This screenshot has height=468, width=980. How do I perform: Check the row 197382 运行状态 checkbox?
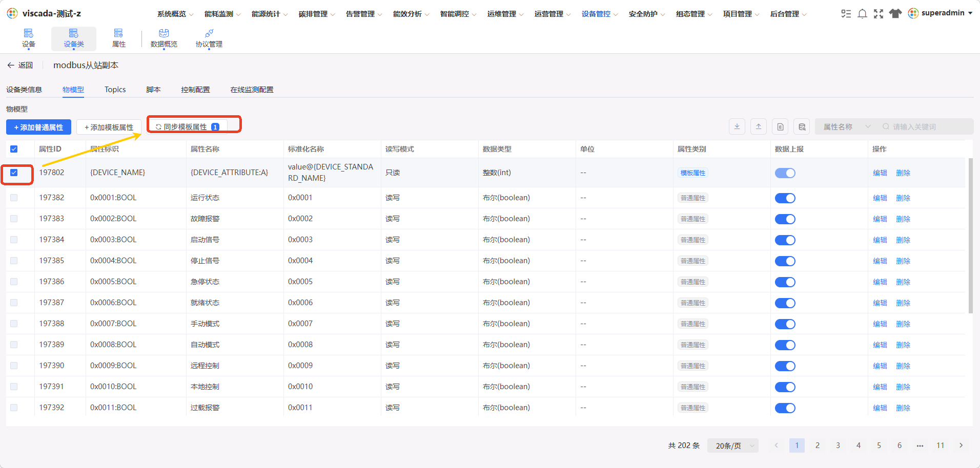pyautogui.click(x=14, y=198)
